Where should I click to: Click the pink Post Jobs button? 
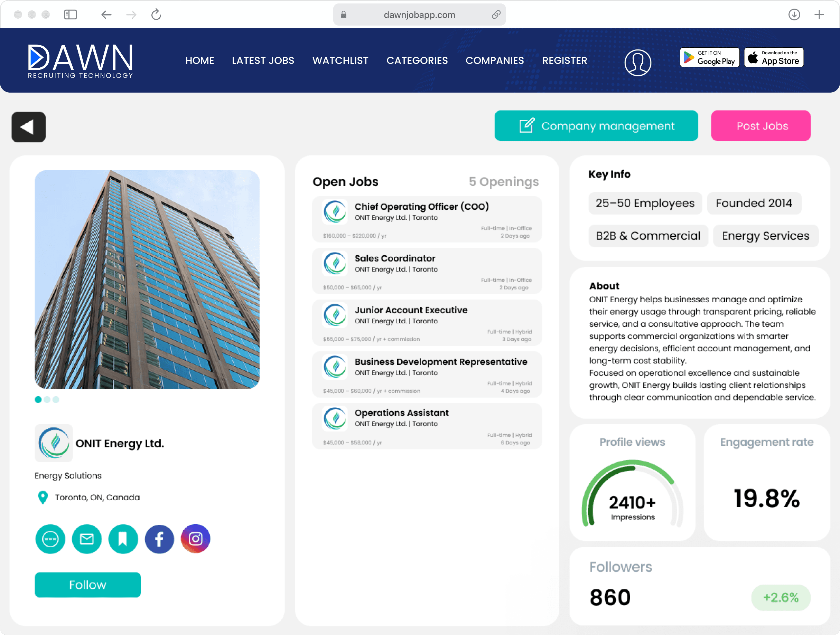[760, 126]
